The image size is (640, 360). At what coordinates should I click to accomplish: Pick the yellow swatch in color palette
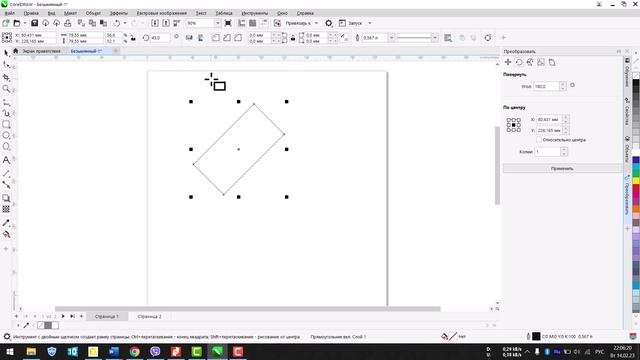pyautogui.click(x=636, y=180)
